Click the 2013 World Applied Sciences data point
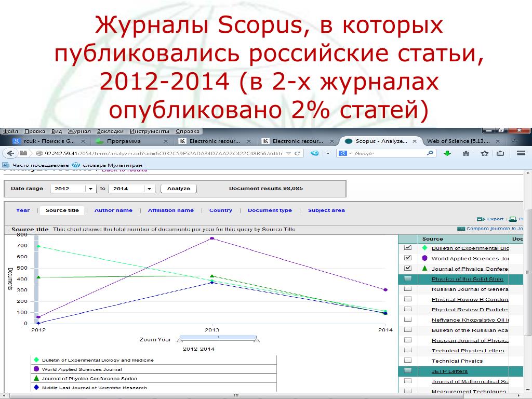Image resolution: width=532 pixels, height=399 pixels. pos(212,238)
